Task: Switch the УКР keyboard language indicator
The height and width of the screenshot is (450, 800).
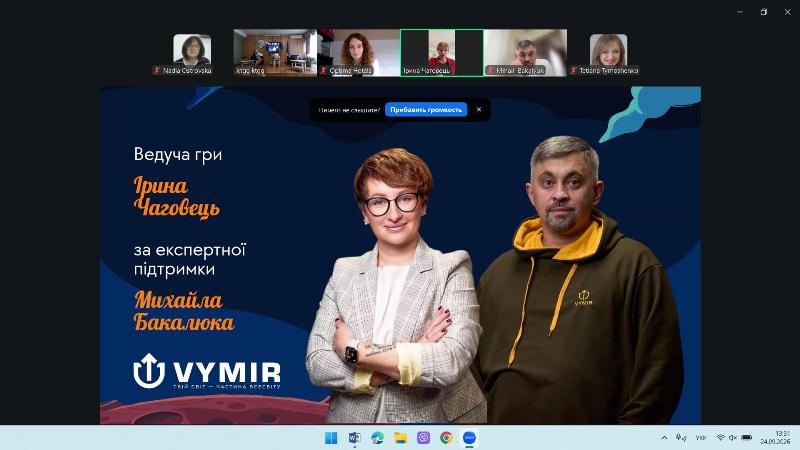Action: [x=701, y=438]
